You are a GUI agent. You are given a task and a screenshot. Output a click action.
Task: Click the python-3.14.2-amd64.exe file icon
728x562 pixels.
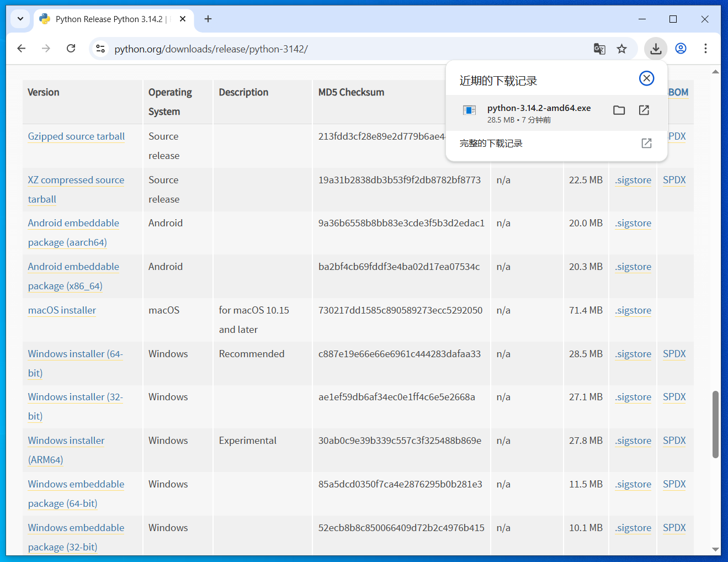click(x=469, y=110)
